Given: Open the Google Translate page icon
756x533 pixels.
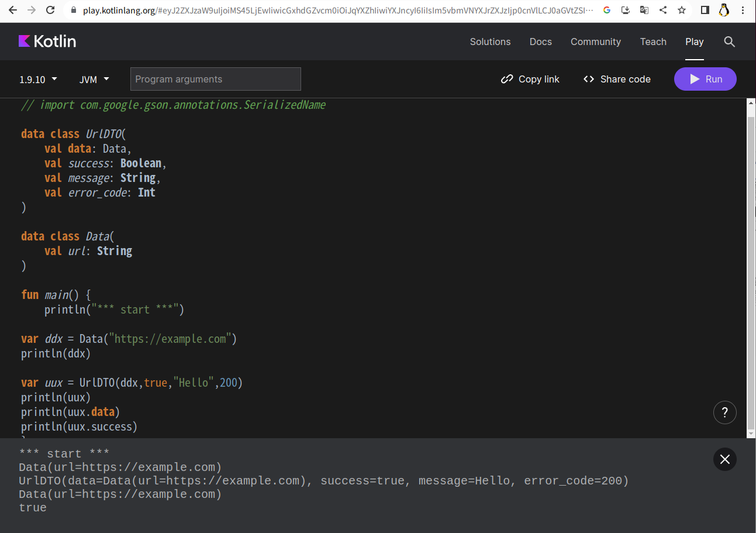Looking at the screenshot, I should [644, 10].
